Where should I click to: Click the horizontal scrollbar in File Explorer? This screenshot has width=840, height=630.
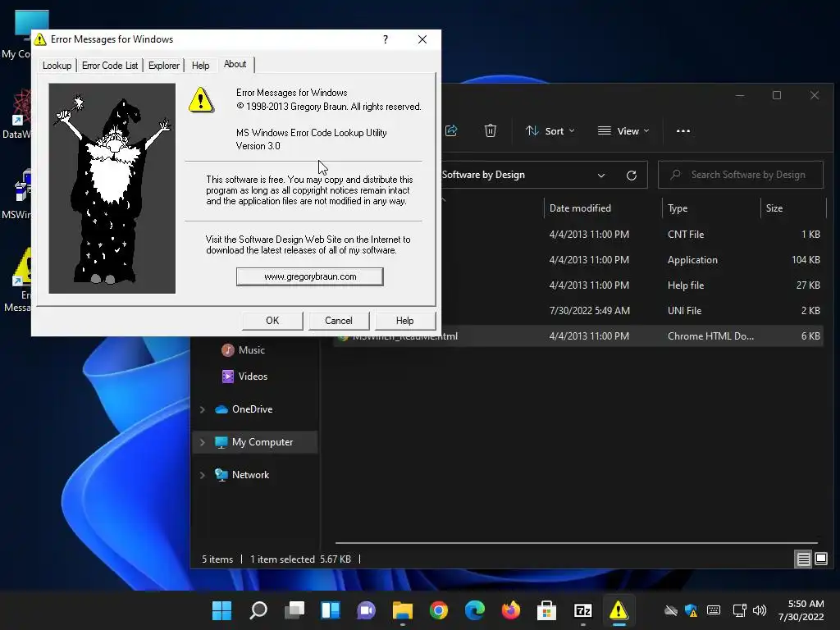coord(577,543)
